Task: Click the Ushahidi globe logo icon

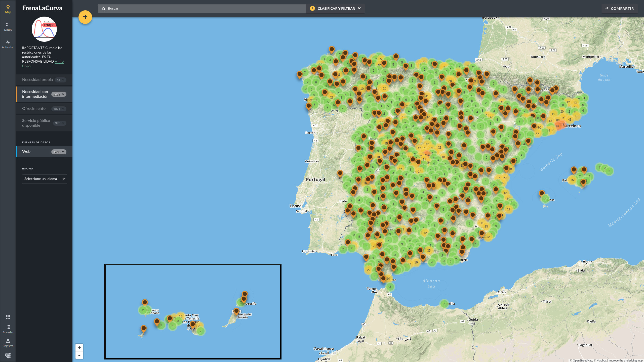Action: click(x=8, y=355)
